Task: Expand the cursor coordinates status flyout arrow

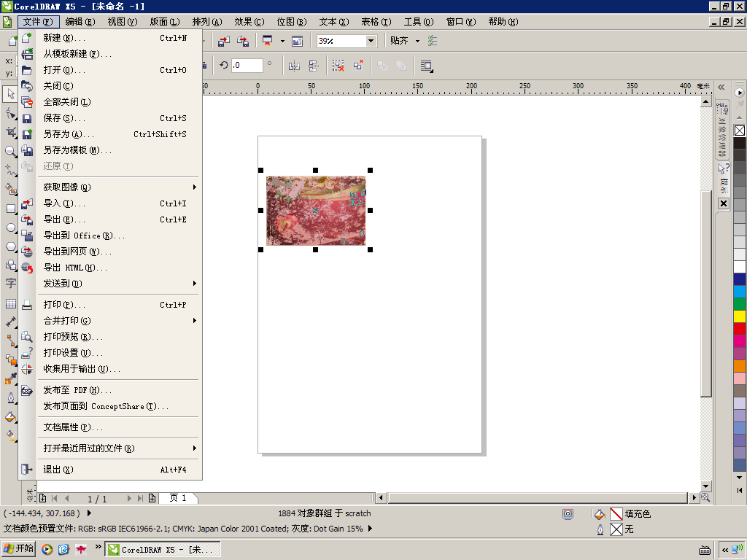Action: pyautogui.click(x=89, y=513)
